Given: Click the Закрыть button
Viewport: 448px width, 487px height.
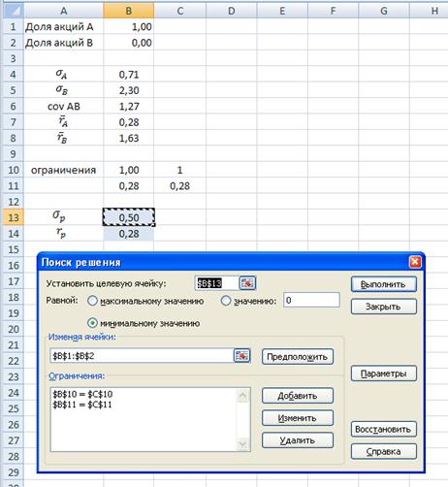Looking at the screenshot, I should 384,307.
